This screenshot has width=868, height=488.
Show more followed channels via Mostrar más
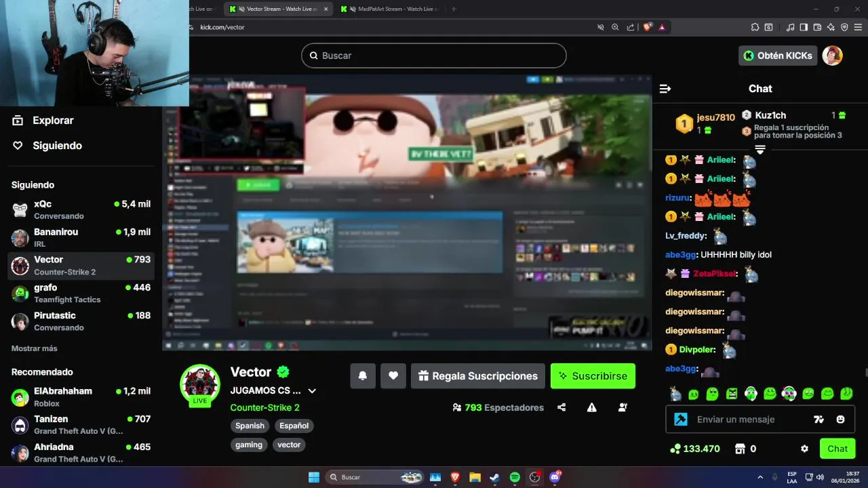click(x=35, y=348)
